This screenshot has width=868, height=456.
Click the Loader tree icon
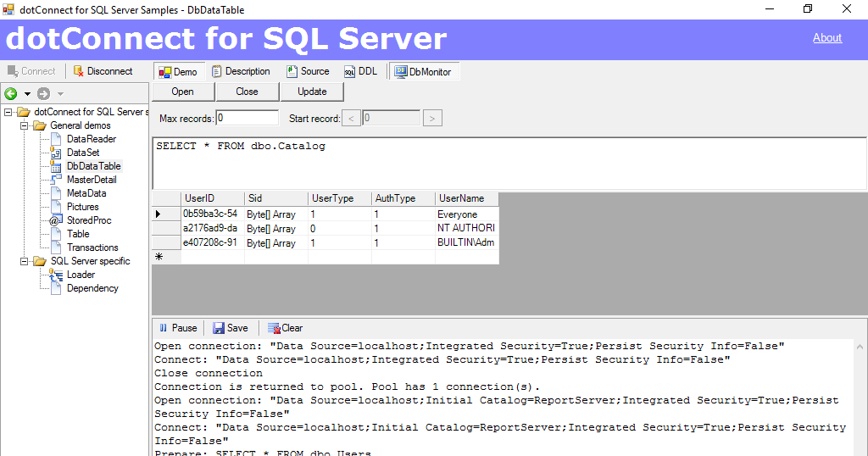pos(56,275)
